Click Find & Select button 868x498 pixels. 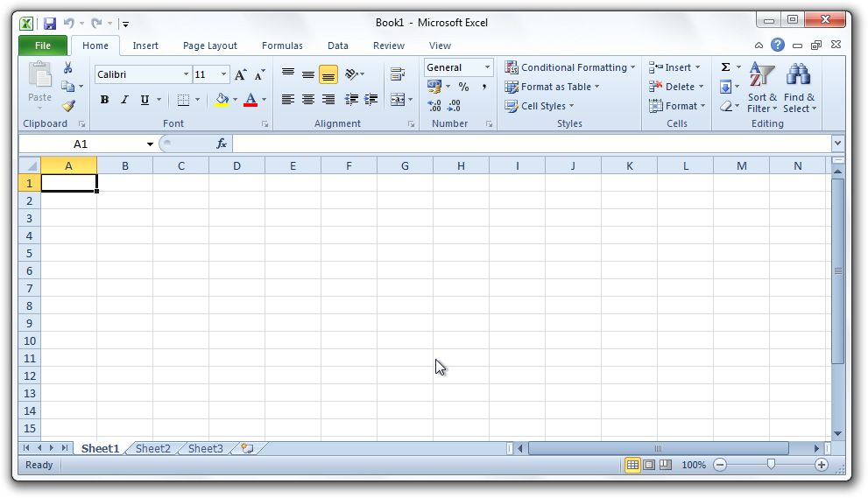(x=800, y=88)
